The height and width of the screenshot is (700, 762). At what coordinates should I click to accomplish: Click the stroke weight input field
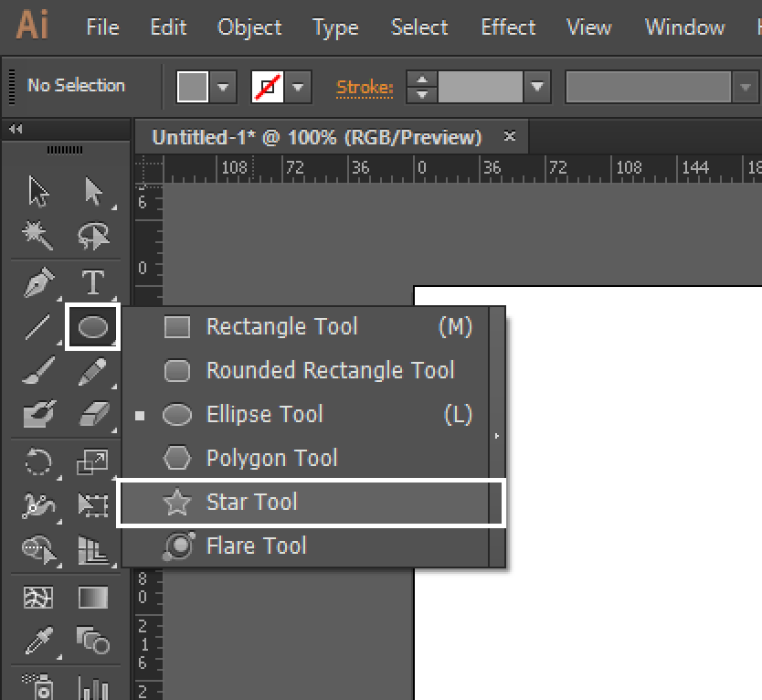pos(481,87)
